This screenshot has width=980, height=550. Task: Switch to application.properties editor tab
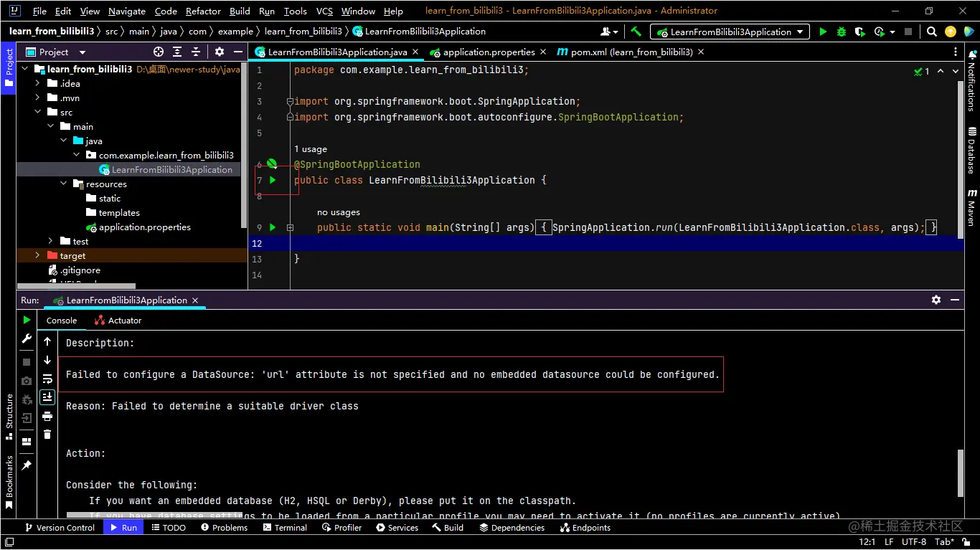click(489, 52)
